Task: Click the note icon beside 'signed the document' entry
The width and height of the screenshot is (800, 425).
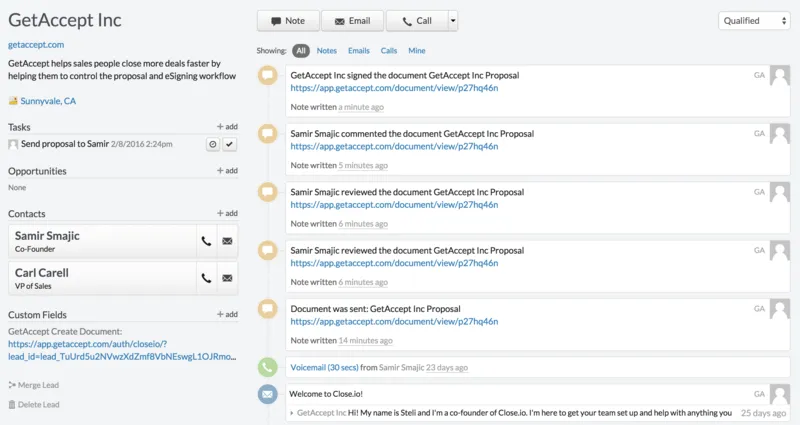Action: click(267, 76)
